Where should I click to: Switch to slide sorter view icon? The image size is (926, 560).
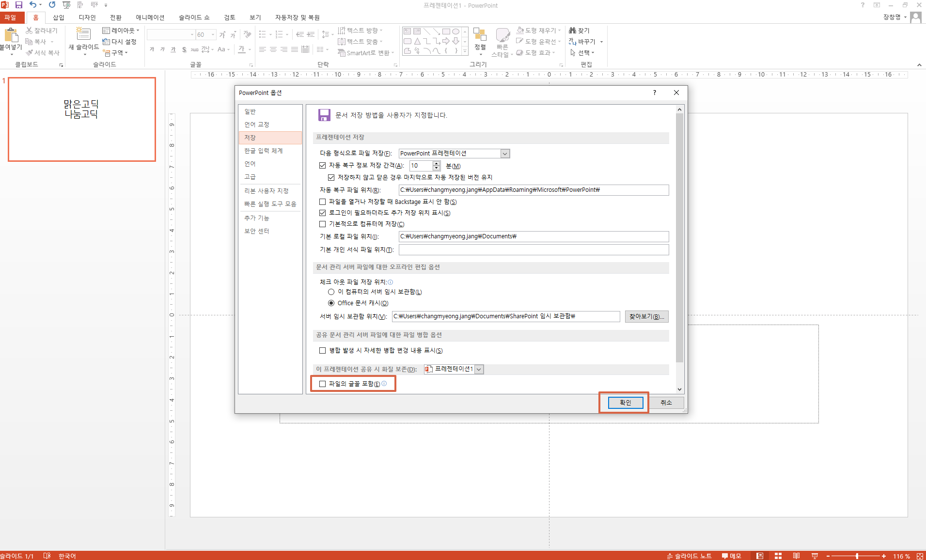click(778, 556)
